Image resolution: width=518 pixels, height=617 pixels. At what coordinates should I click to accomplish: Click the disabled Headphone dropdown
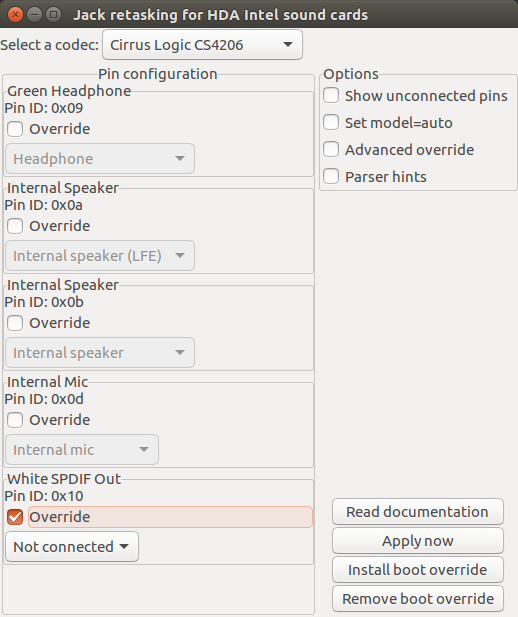(x=100, y=159)
